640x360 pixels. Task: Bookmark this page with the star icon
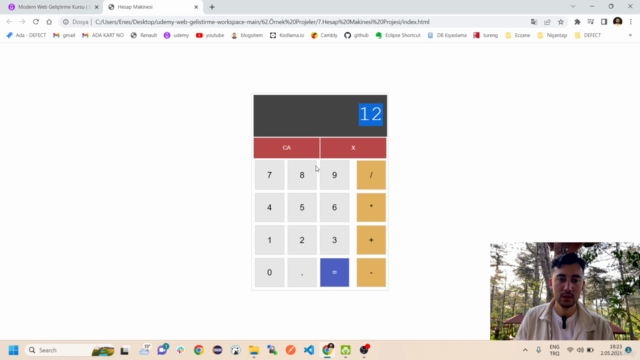click(x=561, y=22)
